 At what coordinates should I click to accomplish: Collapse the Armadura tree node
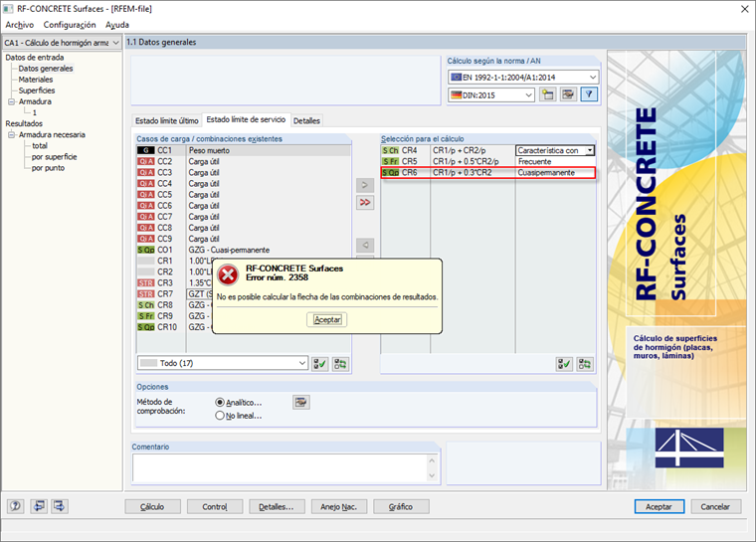12,101
